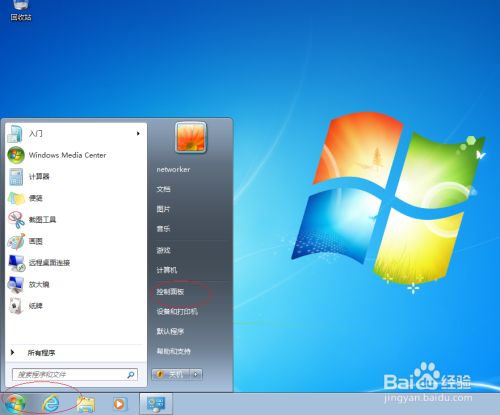Viewport: 500px width, 415px height.
Task: Switch to the active control panel taskbar item
Action: coord(156,404)
